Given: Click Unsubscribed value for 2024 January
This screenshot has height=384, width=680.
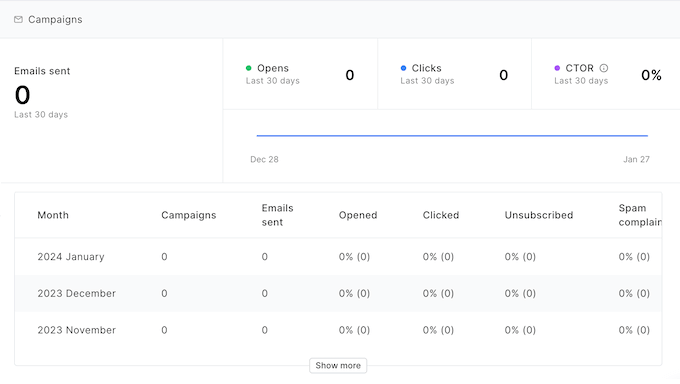Looking at the screenshot, I should click(x=520, y=257).
